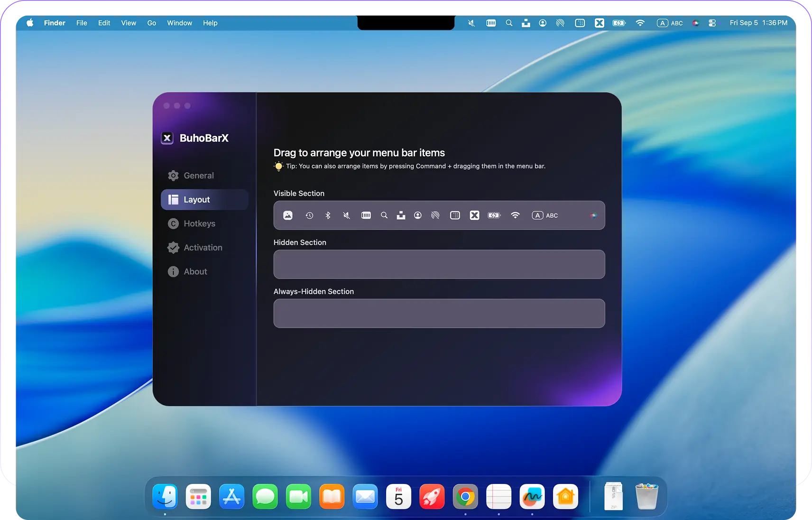Select the BuhoBarX X icon in Visible Section
The height and width of the screenshot is (520, 812).
(x=474, y=215)
